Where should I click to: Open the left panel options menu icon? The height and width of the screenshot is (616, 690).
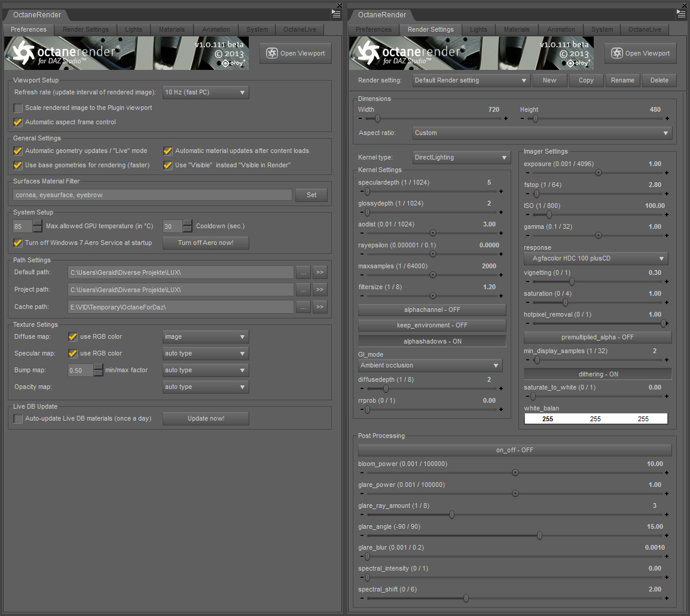pyautogui.click(x=336, y=14)
